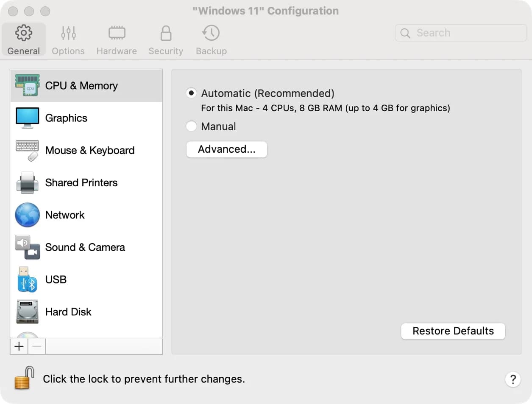Select the Network globe icon
Viewport: 532px width, 404px height.
(x=27, y=215)
